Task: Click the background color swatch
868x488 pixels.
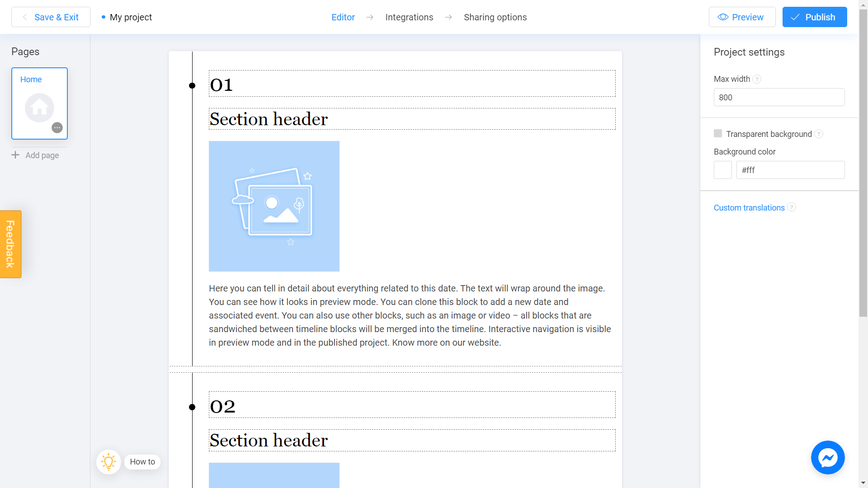Action: point(722,170)
